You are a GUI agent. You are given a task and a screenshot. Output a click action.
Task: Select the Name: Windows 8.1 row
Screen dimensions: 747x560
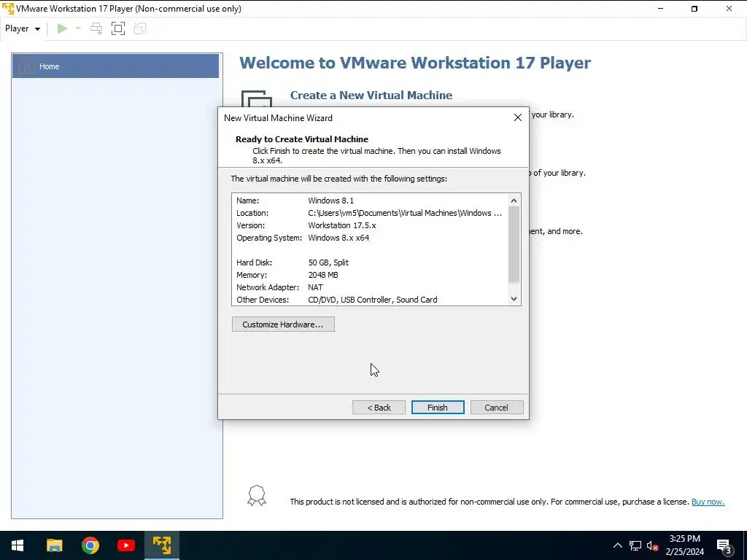(370, 201)
